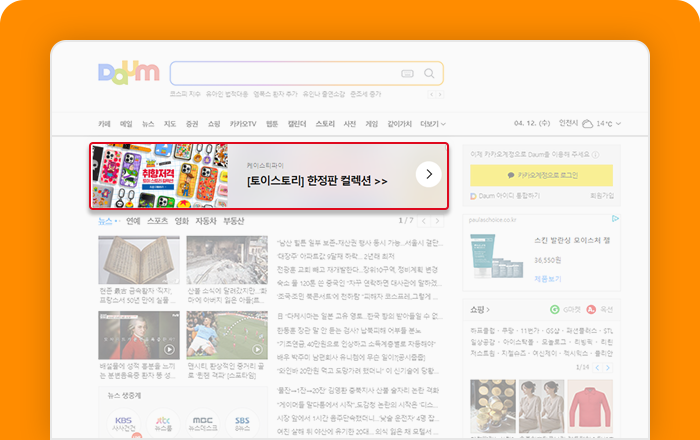Open the MBC live news icon
The image size is (700, 440).
click(203, 424)
